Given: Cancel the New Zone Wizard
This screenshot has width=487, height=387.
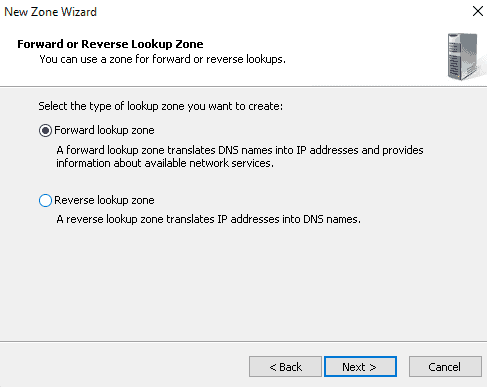Looking at the screenshot, I should 445,367.
